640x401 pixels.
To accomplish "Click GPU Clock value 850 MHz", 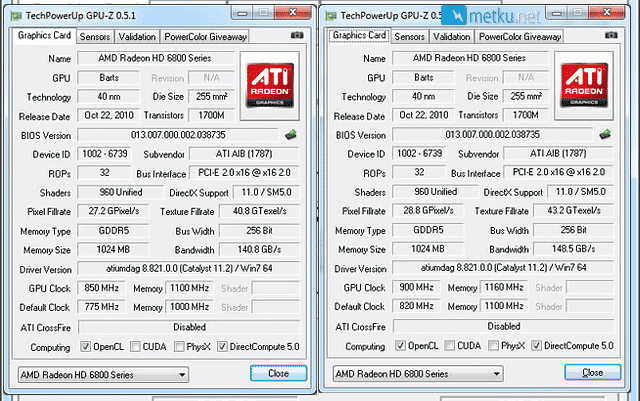I will (101, 288).
